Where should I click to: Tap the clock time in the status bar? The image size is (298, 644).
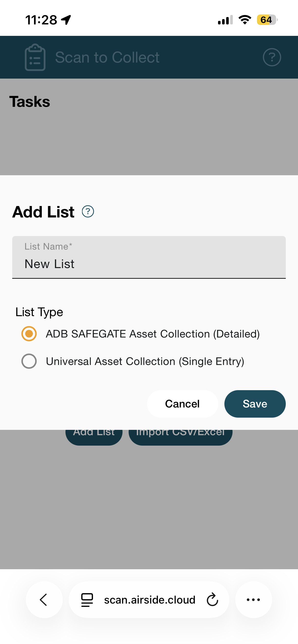tap(41, 20)
